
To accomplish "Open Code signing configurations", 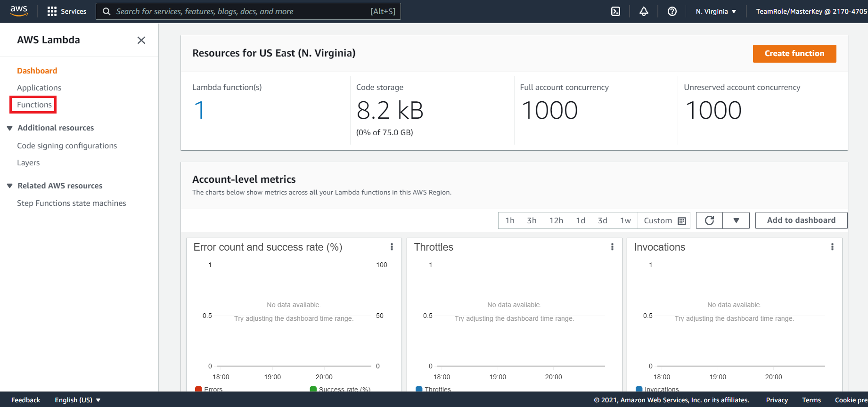I will coord(67,146).
